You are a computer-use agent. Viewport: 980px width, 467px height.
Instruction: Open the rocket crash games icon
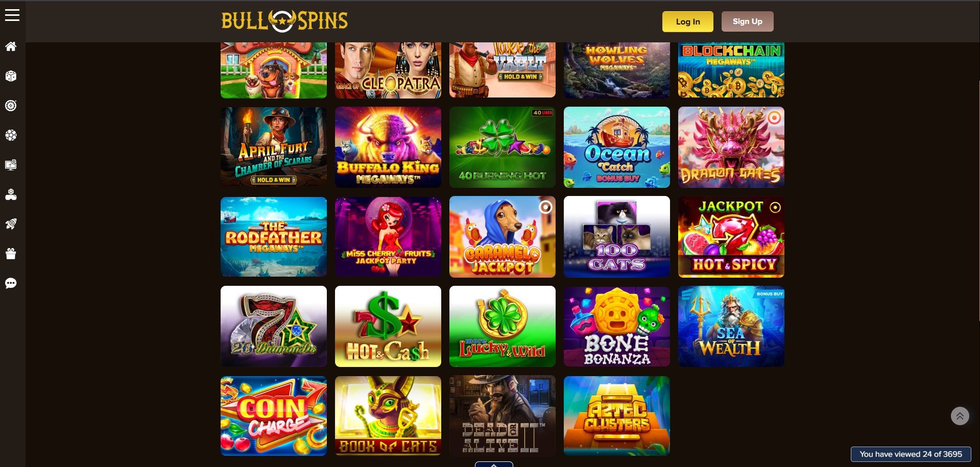tap(11, 224)
